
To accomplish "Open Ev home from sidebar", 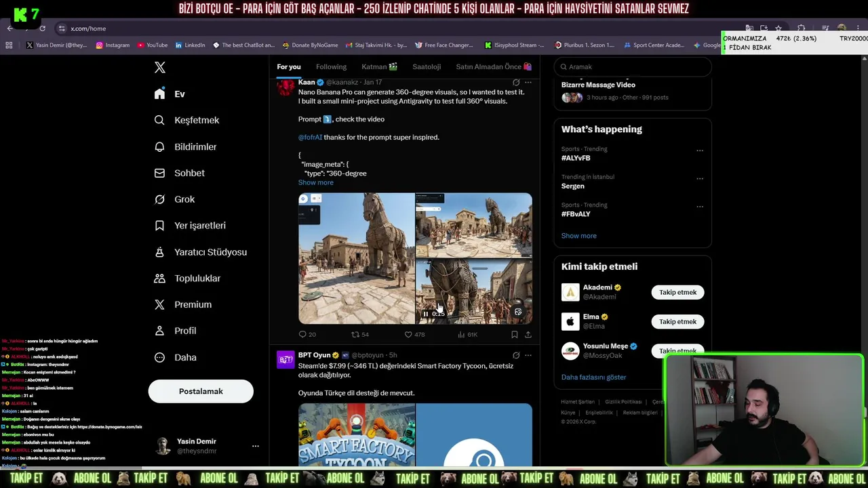I will pyautogui.click(x=170, y=94).
